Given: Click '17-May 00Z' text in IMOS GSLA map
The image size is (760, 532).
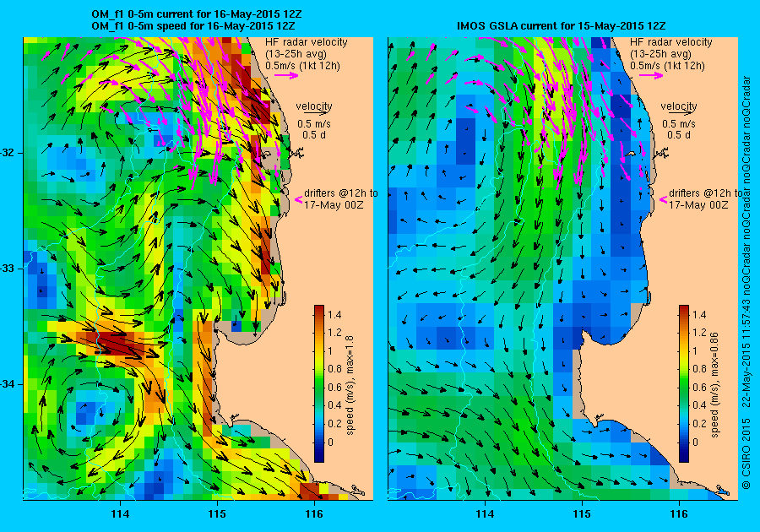Looking at the screenshot, I should point(699,205).
